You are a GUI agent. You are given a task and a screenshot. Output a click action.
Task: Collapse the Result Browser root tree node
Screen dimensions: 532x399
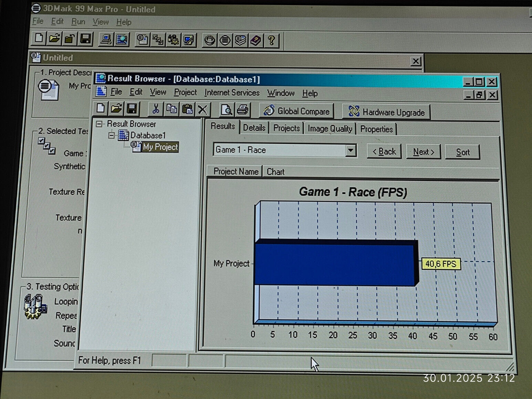(x=100, y=124)
